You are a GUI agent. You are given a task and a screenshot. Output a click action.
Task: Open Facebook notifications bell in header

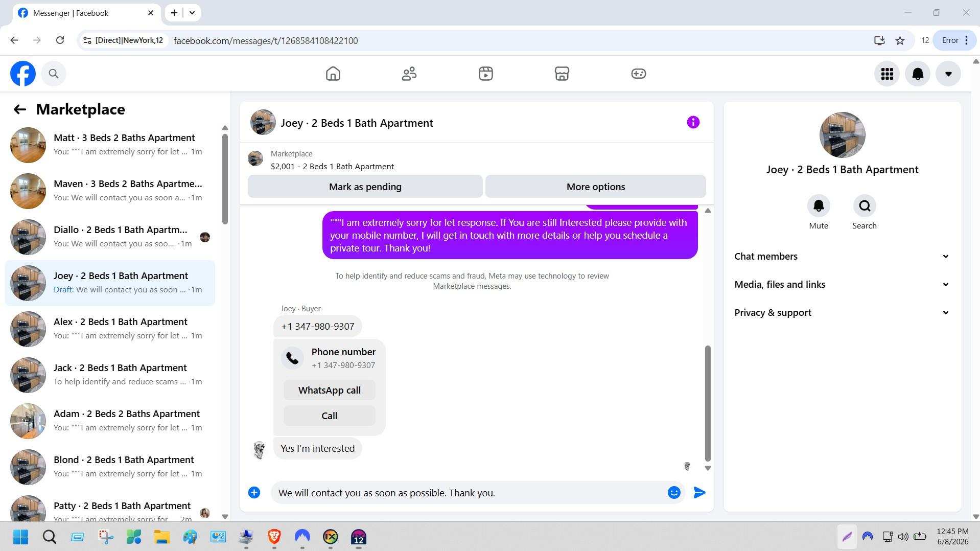pos(918,74)
